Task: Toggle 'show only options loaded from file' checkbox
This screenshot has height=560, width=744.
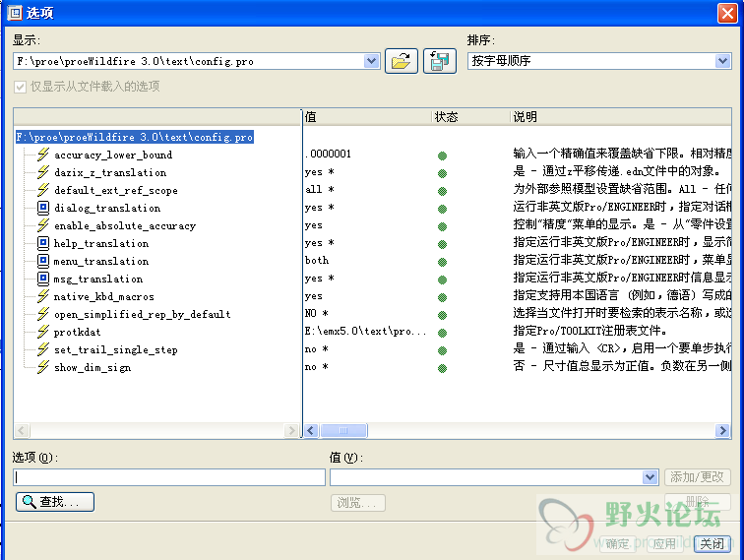Action: coord(20,87)
